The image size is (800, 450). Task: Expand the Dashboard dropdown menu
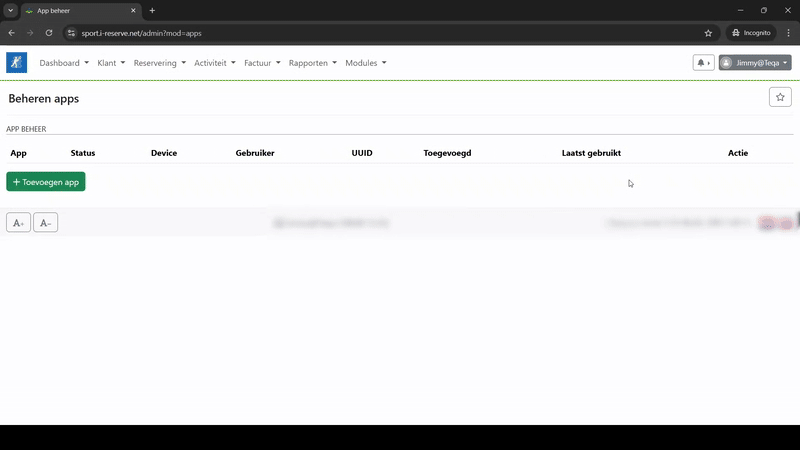point(64,63)
